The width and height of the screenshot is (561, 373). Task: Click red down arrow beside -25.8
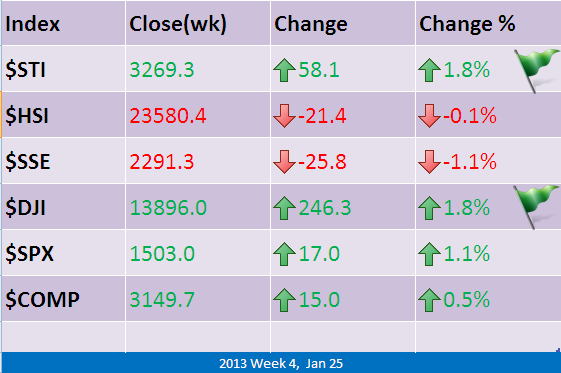pos(284,162)
